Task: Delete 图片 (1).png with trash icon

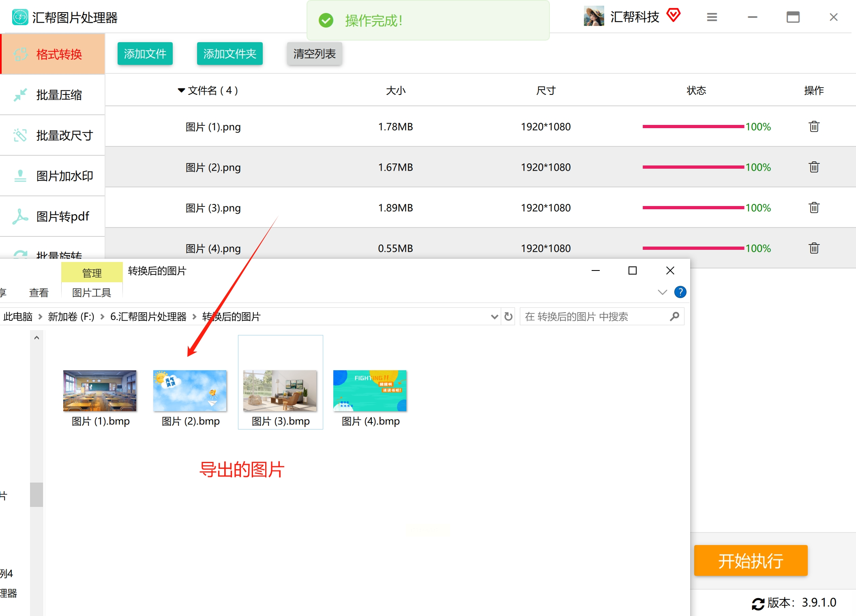Action: point(814,127)
